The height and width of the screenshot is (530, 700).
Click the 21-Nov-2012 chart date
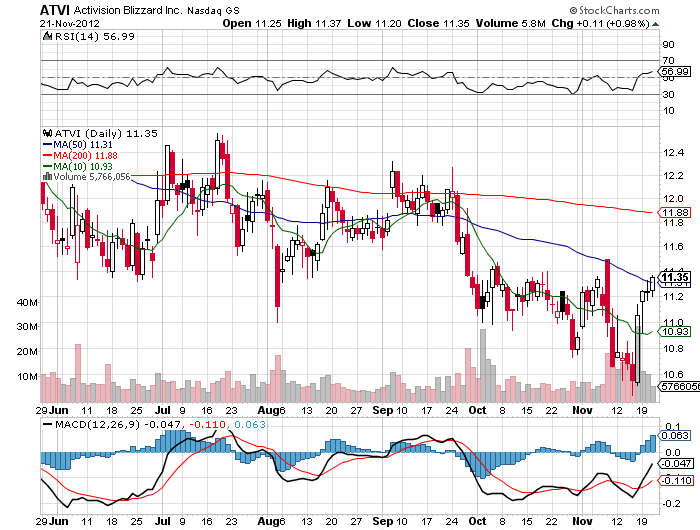[70, 24]
